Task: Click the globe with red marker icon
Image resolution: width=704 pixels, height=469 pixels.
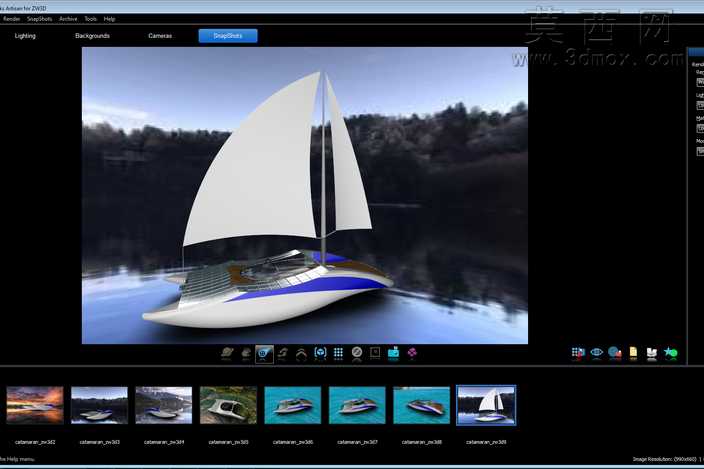Action: tap(615, 353)
